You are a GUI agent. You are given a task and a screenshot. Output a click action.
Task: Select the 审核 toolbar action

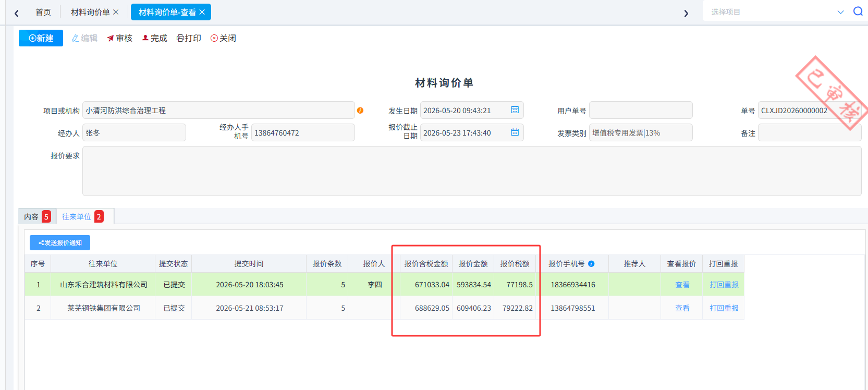pos(120,38)
